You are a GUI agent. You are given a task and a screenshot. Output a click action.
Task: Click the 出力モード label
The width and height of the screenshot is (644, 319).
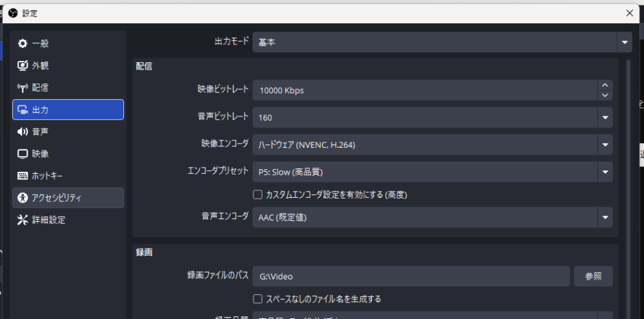coord(232,41)
